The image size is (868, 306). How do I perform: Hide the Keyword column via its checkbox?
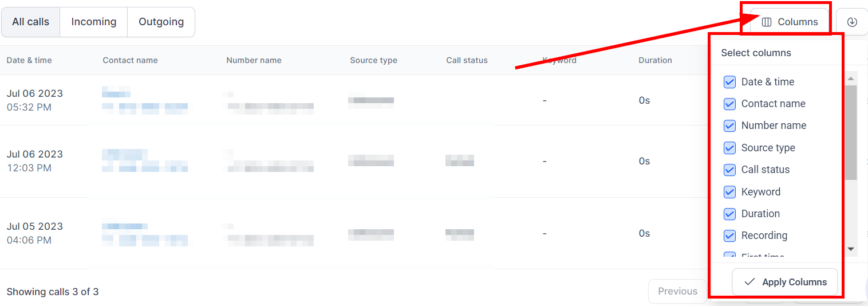pyautogui.click(x=729, y=192)
